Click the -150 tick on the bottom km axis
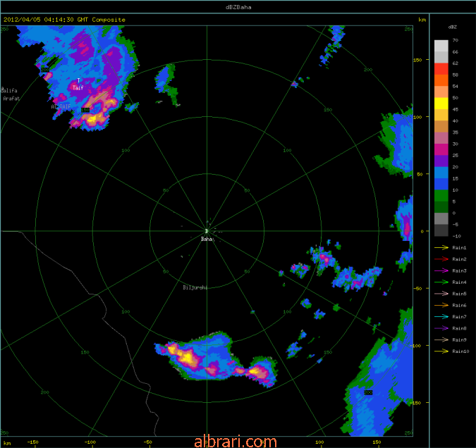Image resolution: width=476 pixels, height=448 pixels. tap(32, 442)
